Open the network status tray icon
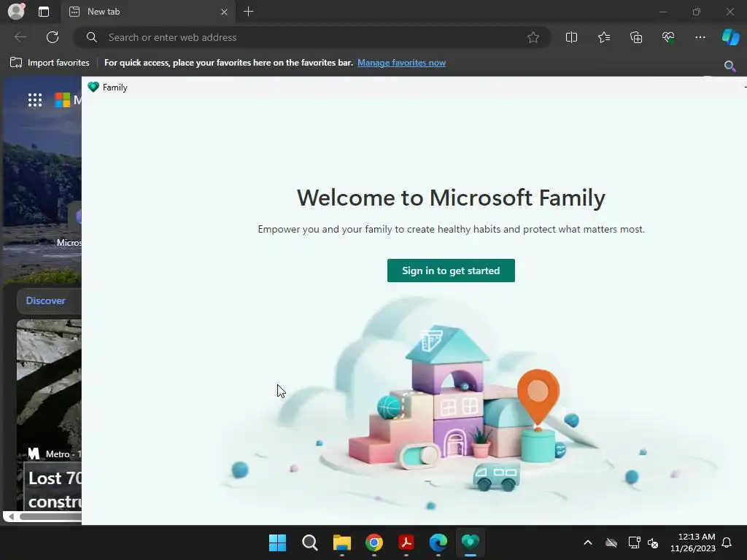The image size is (747, 560). click(x=634, y=542)
